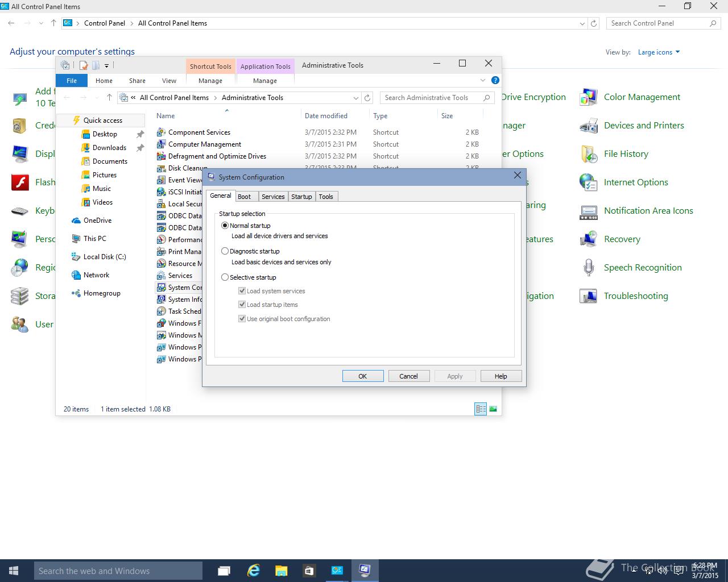
Task: Select the Services shortcut icon
Action: (x=161, y=276)
